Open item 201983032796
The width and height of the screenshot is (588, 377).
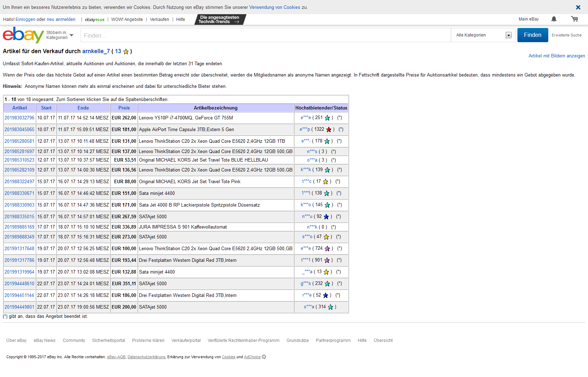(x=20, y=118)
